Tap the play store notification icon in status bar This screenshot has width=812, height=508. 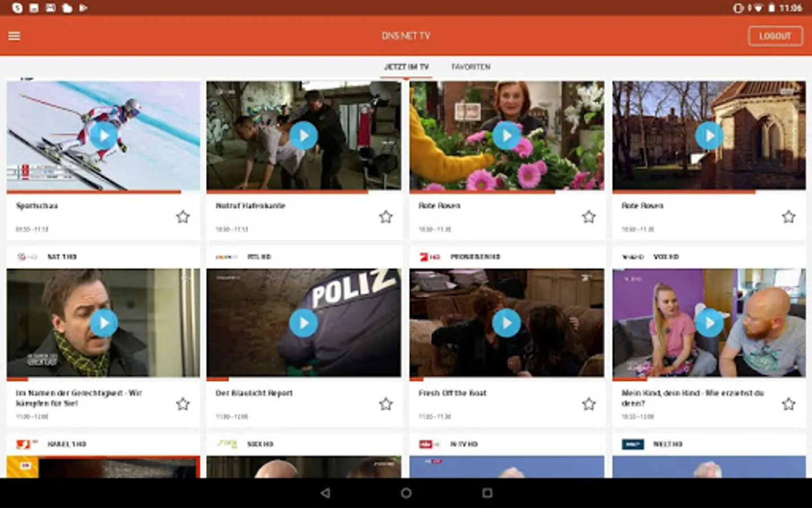[83, 8]
